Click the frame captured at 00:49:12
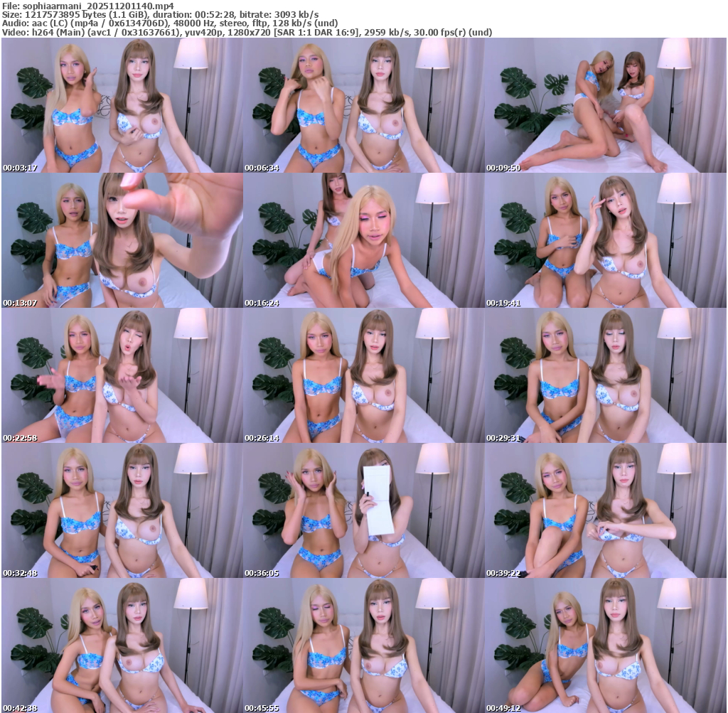This screenshot has width=728, height=713. click(606, 645)
